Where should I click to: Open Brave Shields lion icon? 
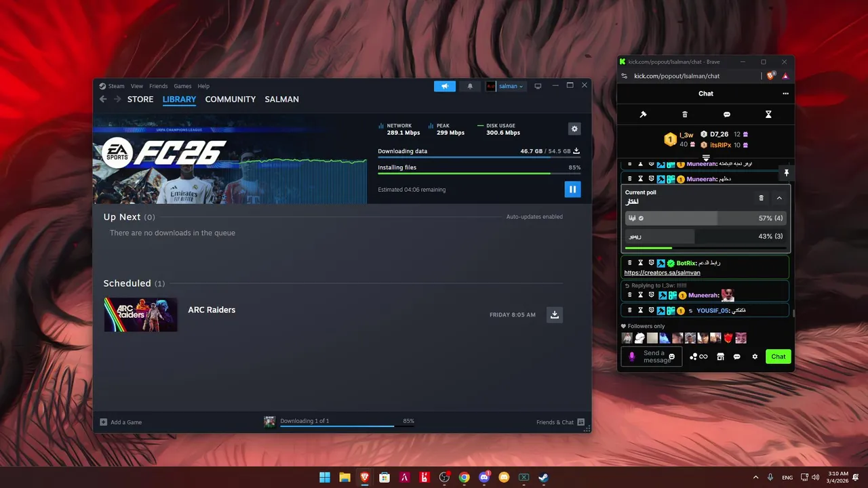[771, 76]
